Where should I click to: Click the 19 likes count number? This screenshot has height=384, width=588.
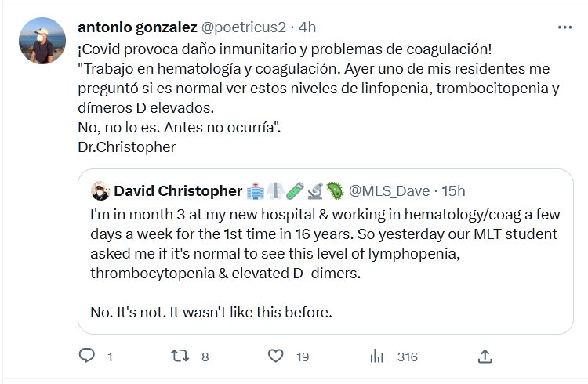[x=303, y=357]
